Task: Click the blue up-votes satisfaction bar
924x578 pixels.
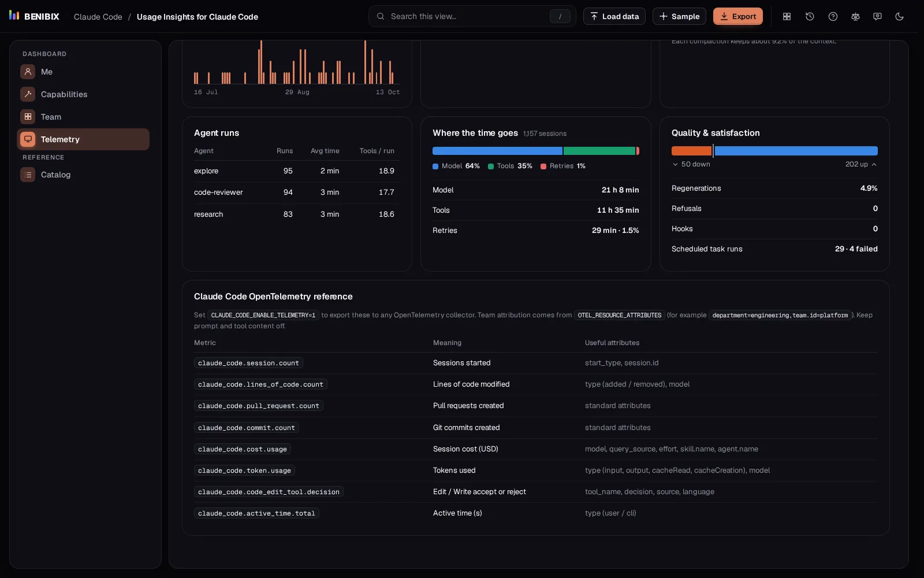Action: (x=796, y=151)
